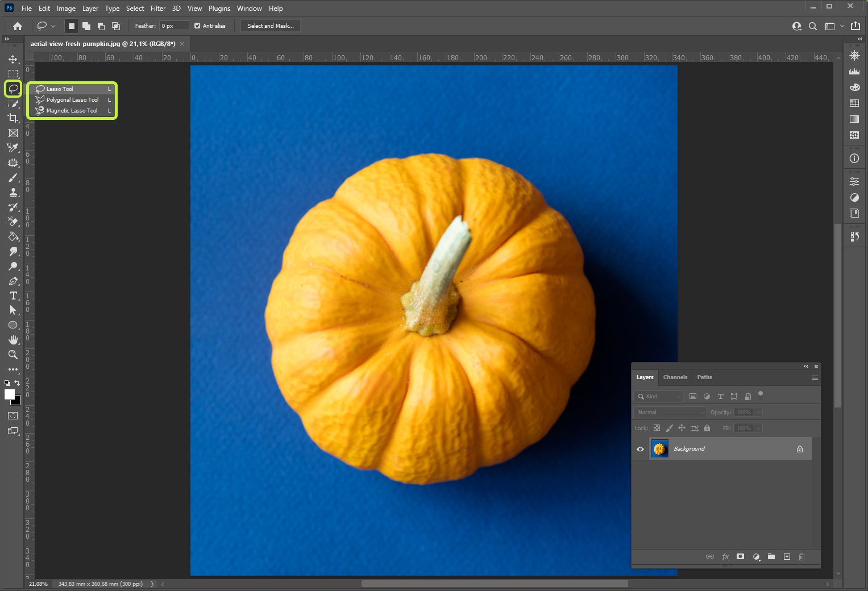Image resolution: width=868 pixels, height=591 pixels.
Task: Select the Hand tool
Action: pos(13,340)
